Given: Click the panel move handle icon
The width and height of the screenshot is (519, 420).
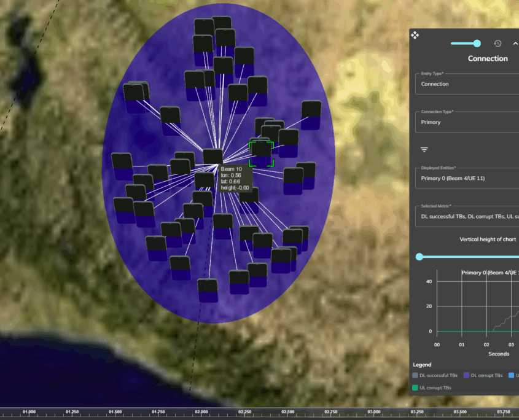Looking at the screenshot, I should (x=415, y=35).
